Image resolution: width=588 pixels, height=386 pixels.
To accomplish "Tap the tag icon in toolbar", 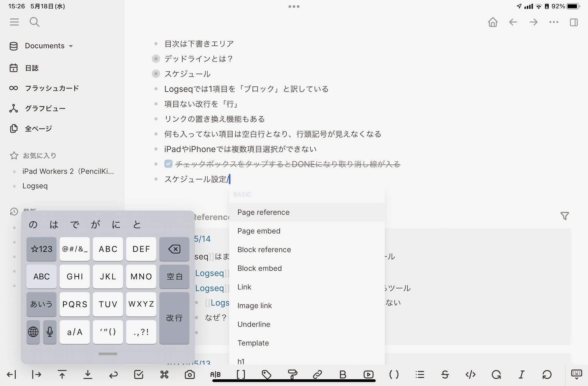I will tap(266, 374).
